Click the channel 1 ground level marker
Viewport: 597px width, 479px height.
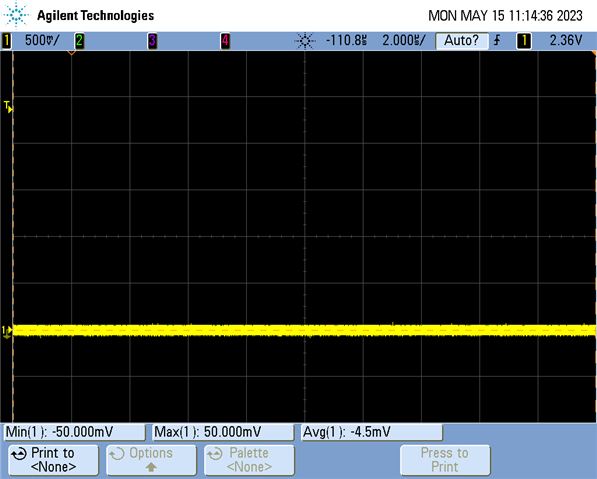coord(7,332)
